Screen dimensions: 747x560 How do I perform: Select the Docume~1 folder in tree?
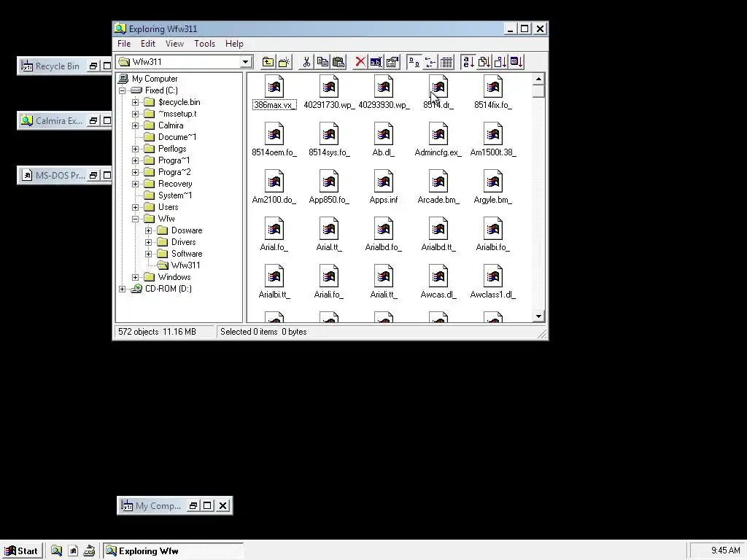pyautogui.click(x=177, y=137)
